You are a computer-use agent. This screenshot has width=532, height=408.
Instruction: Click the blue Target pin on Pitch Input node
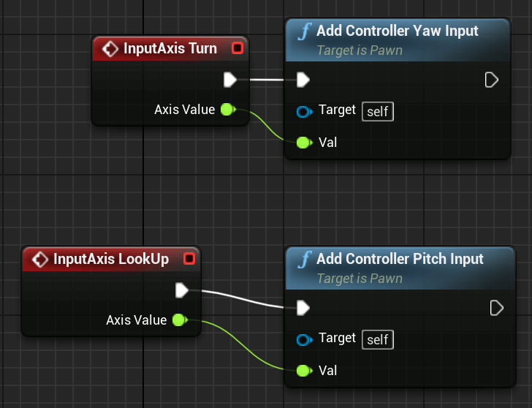[x=304, y=339]
